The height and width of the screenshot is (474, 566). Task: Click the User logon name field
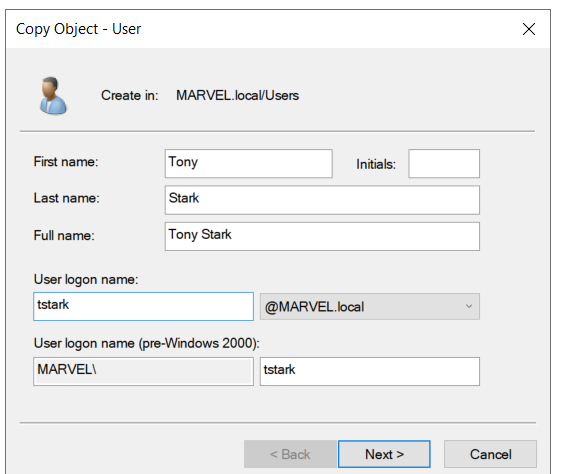click(143, 306)
